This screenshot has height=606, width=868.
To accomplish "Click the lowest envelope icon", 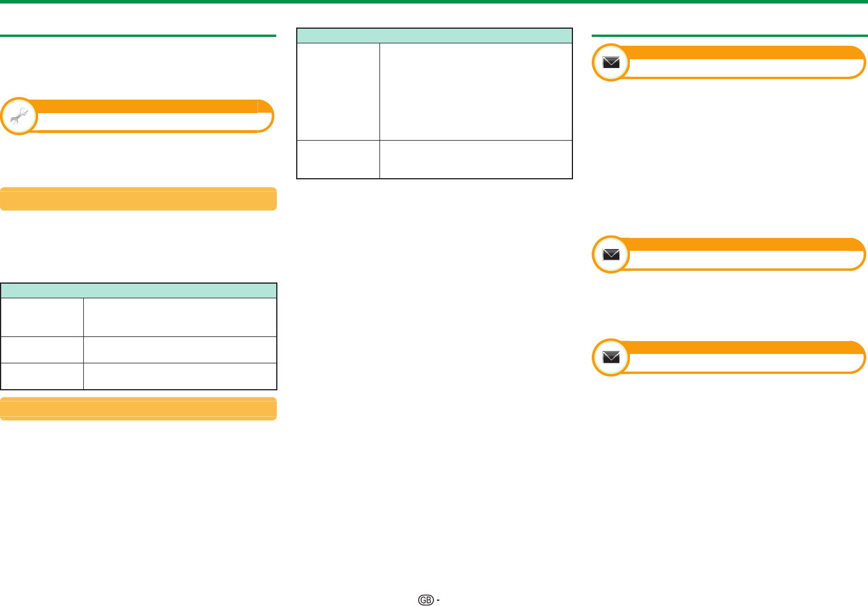I will click(x=611, y=357).
